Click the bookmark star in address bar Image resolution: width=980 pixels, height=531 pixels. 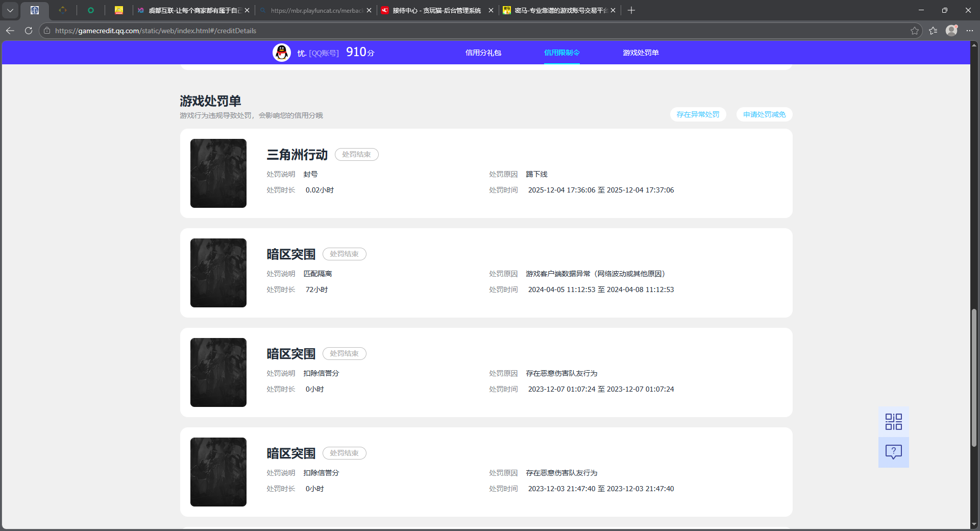pyautogui.click(x=914, y=31)
